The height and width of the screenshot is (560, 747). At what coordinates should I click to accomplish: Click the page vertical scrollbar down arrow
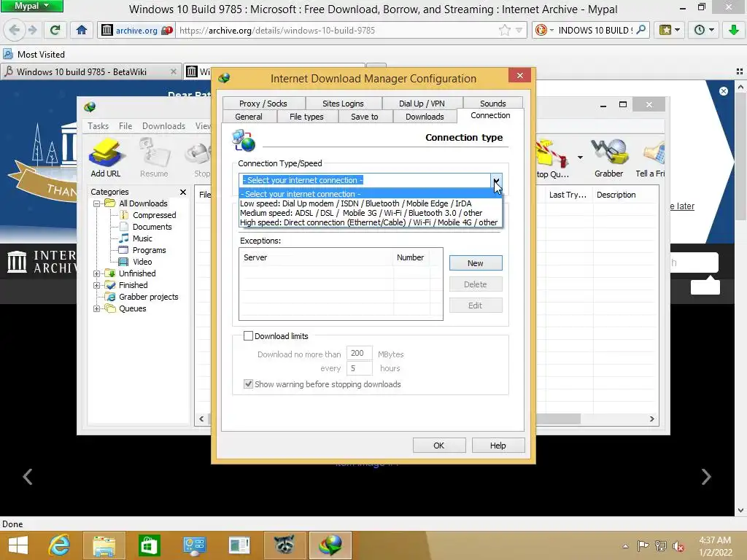click(740, 510)
